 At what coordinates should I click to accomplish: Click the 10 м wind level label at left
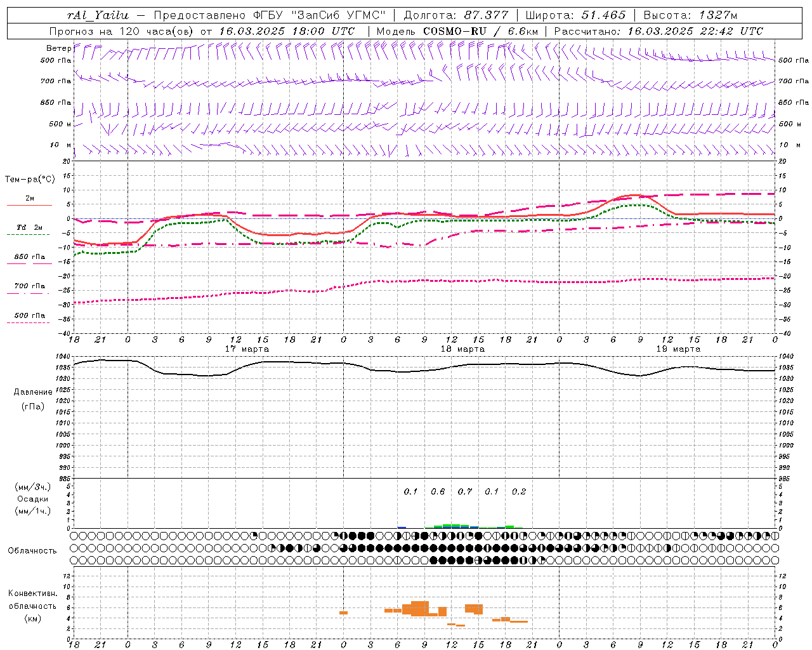point(61,145)
